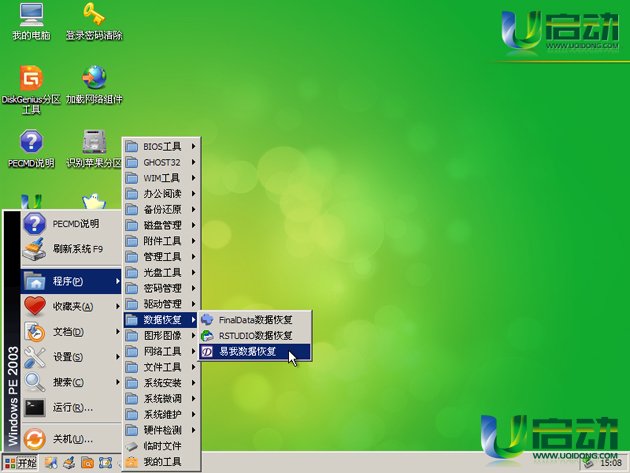This screenshot has height=473, width=630.
Task: Click the brush icon in the quick launch bar
Action: click(x=69, y=463)
